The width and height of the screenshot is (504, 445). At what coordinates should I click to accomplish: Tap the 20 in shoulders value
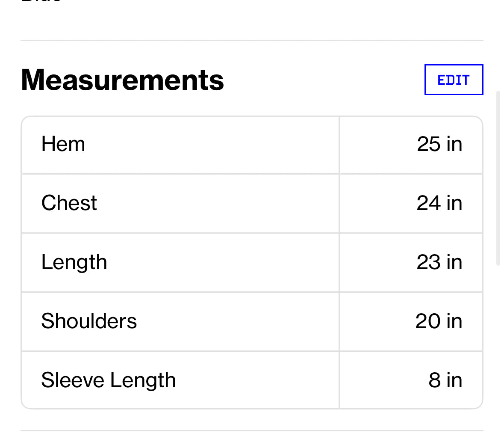click(x=439, y=321)
